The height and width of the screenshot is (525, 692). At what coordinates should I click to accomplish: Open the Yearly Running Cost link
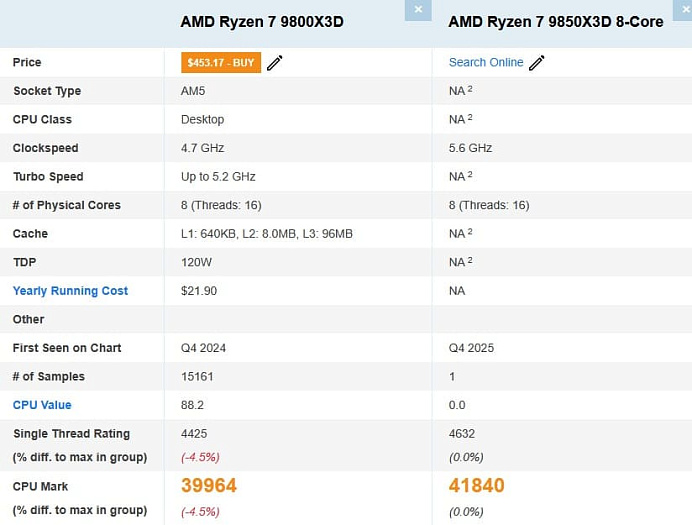[x=70, y=291]
